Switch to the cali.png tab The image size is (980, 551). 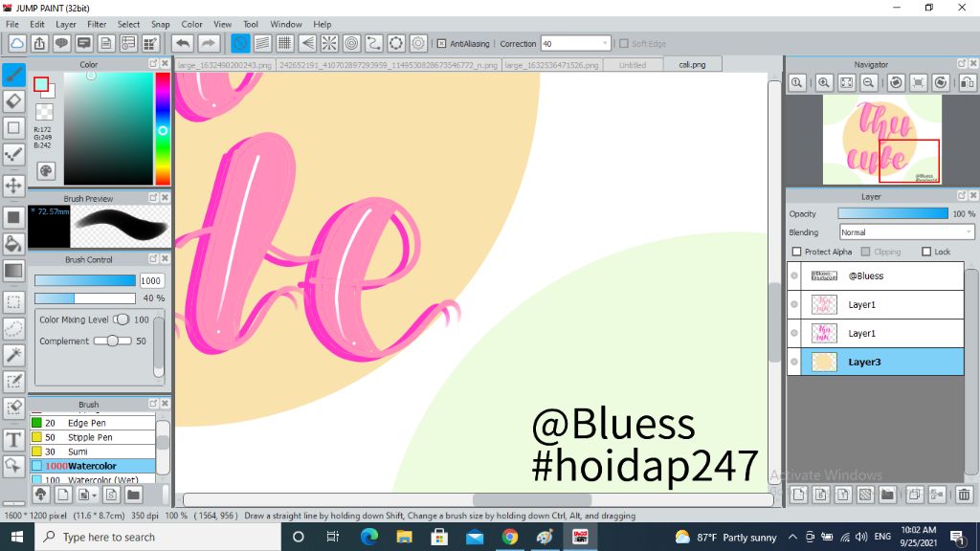pos(692,64)
